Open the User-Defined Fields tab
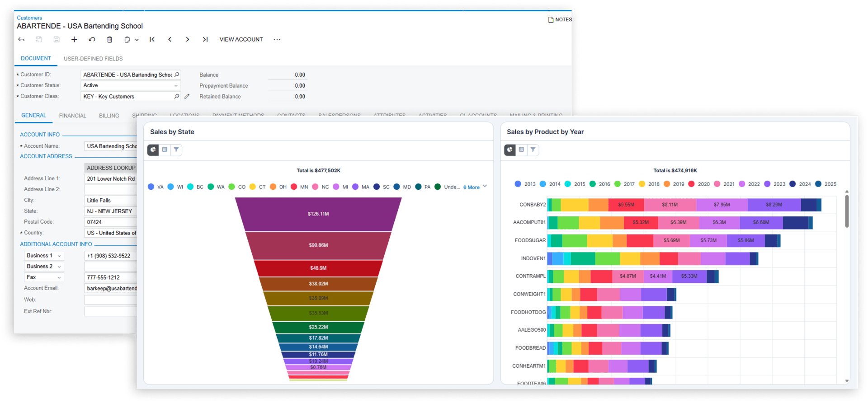Screen dimensions: 868x403 [x=93, y=59]
